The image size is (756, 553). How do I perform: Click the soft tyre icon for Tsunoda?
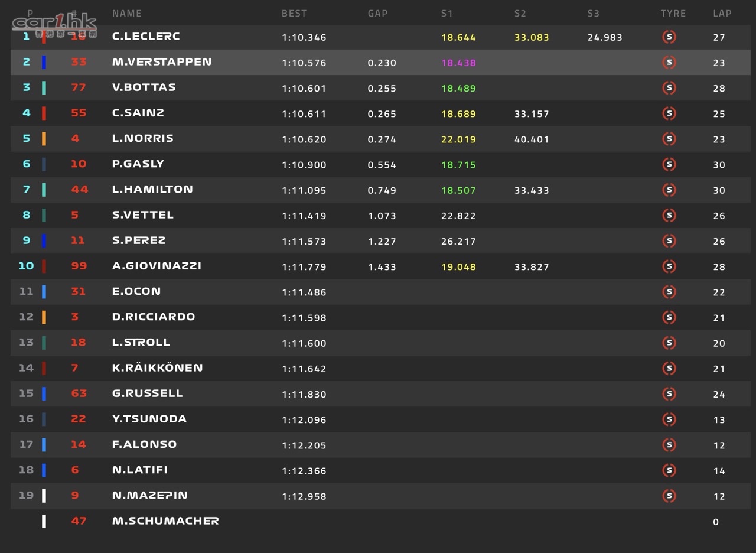click(669, 419)
